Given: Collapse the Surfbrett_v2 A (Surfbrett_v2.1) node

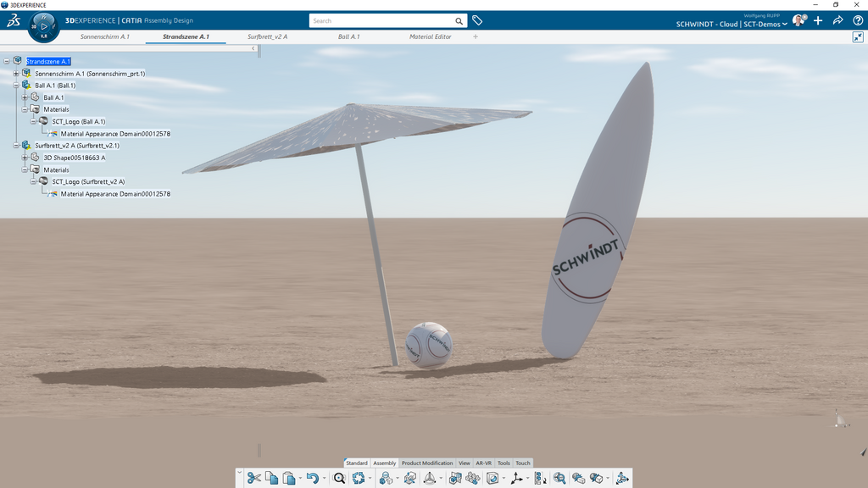Looking at the screenshot, I should (16, 146).
